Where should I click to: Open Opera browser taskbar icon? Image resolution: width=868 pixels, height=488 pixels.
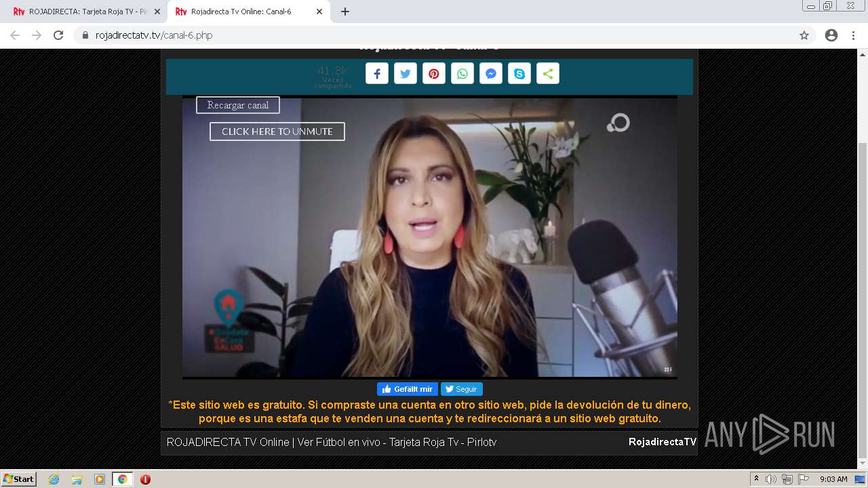(145, 479)
